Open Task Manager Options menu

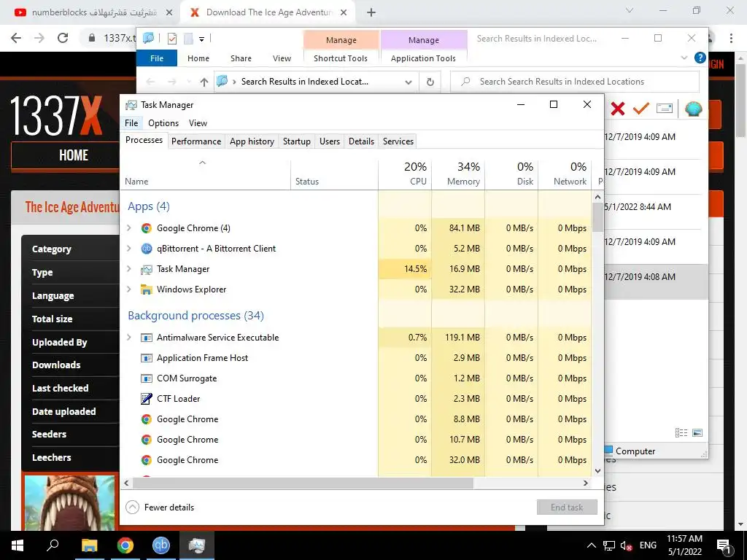coord(163,122)
